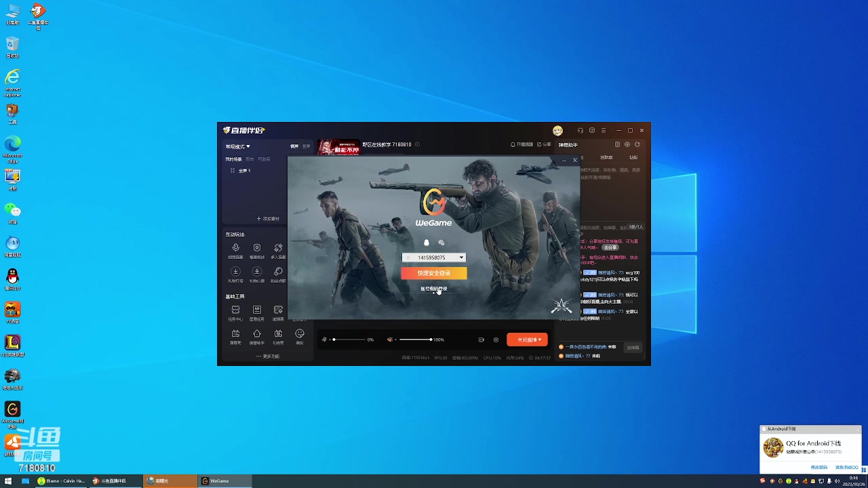Open the 礼物心愿 gift wish tool
This screenshot has width=868, height=488.
coord(257,274)
